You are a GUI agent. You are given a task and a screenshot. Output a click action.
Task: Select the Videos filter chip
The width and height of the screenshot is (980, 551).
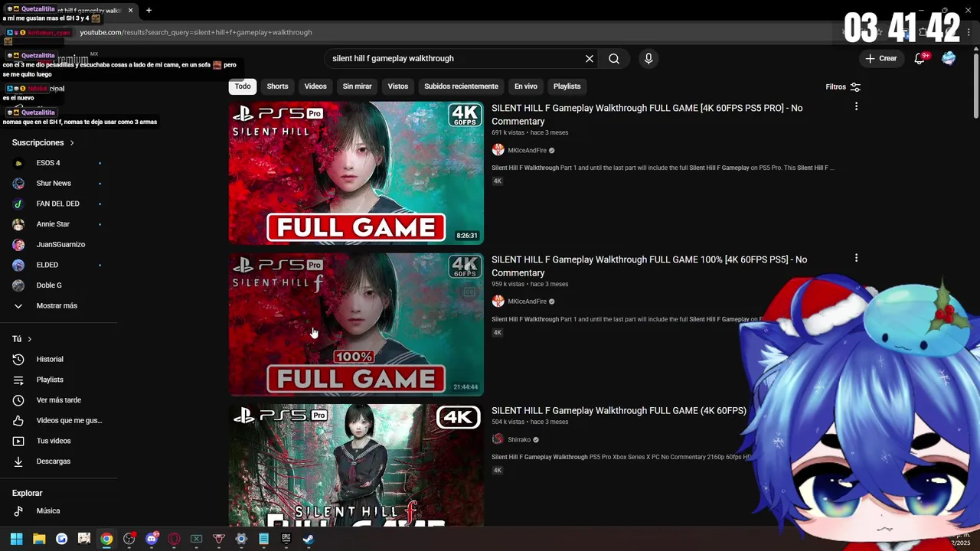[315, 86]
